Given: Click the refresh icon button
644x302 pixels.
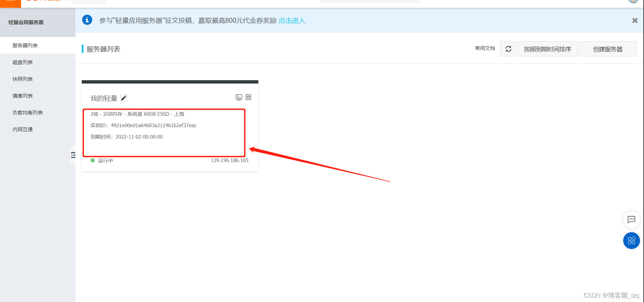Looking at the screenshot, I should (x=508, y=49).
